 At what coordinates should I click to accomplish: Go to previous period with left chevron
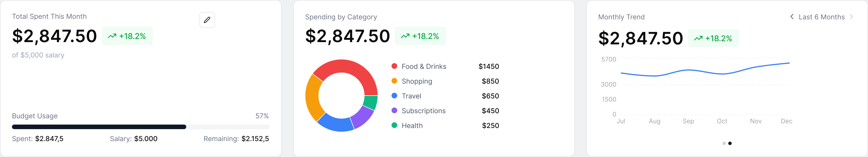(792, 17)
